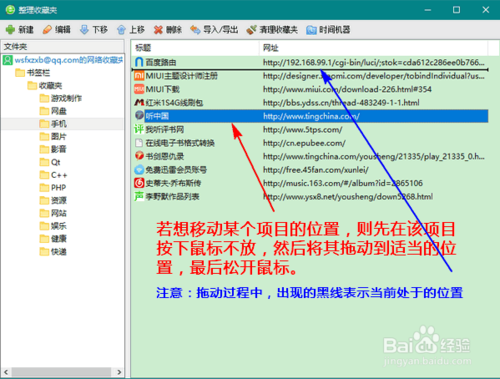Click the 编辑 (Edit) toolbar button
The image size is (500, 379).
click(57, 30)
